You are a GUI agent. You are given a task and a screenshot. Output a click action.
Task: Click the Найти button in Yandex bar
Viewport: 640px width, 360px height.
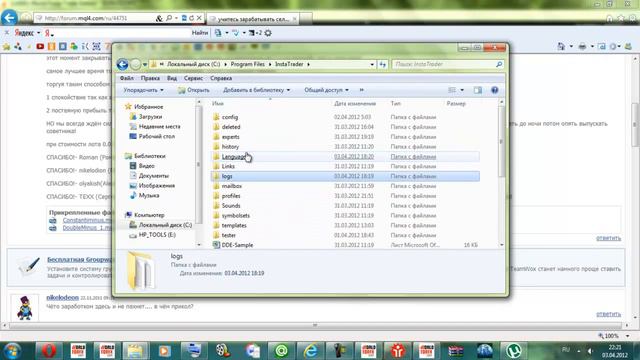coord(200,33)
